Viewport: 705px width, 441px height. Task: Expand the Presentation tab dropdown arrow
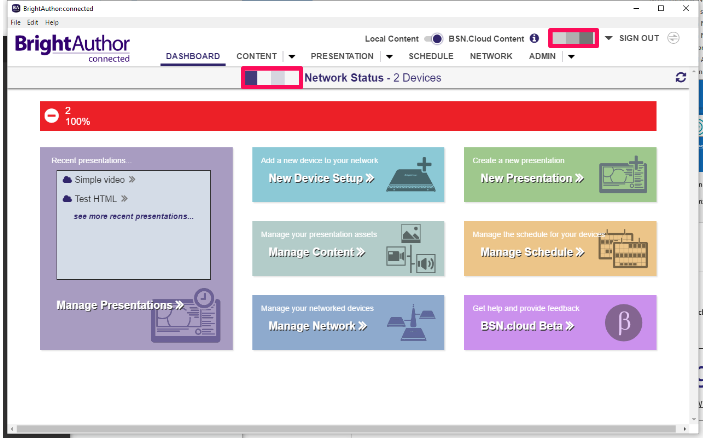click(389, 57)
